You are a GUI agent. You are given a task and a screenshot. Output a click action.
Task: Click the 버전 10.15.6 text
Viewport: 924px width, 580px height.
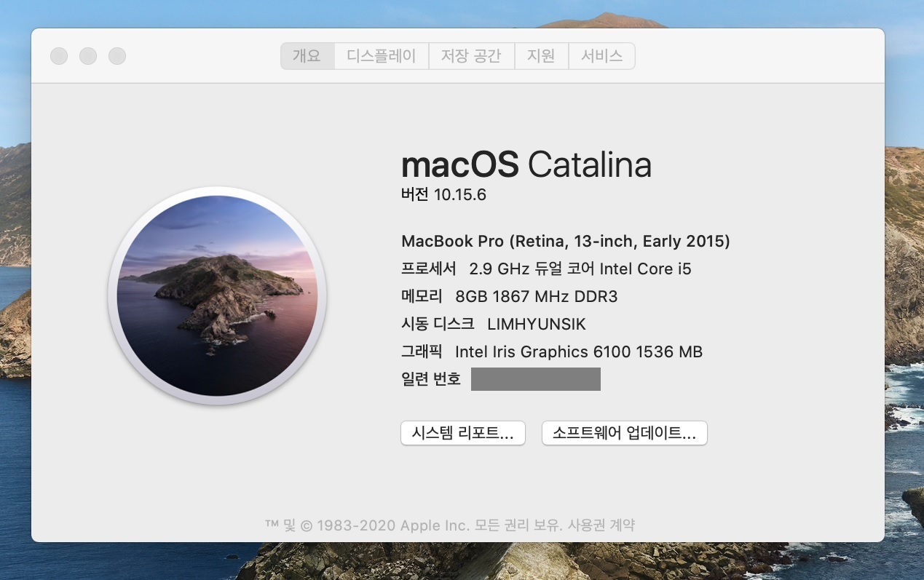(x=443, y=195)
